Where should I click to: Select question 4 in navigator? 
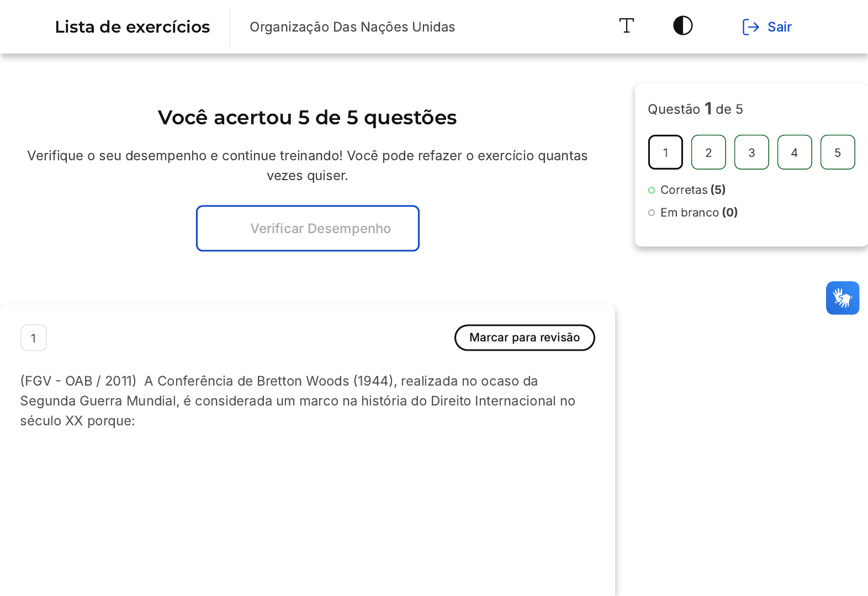795,152
